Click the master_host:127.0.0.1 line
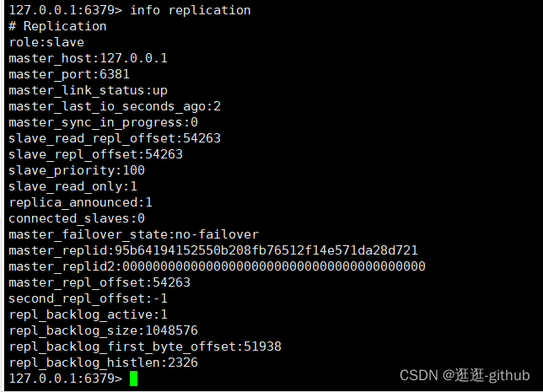Screen dimensions: 543x392 tap(88, 58)
